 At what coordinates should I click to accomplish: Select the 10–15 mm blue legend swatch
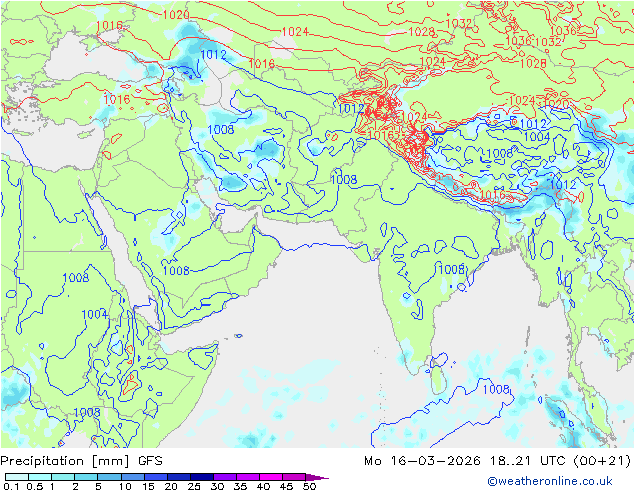132,477
